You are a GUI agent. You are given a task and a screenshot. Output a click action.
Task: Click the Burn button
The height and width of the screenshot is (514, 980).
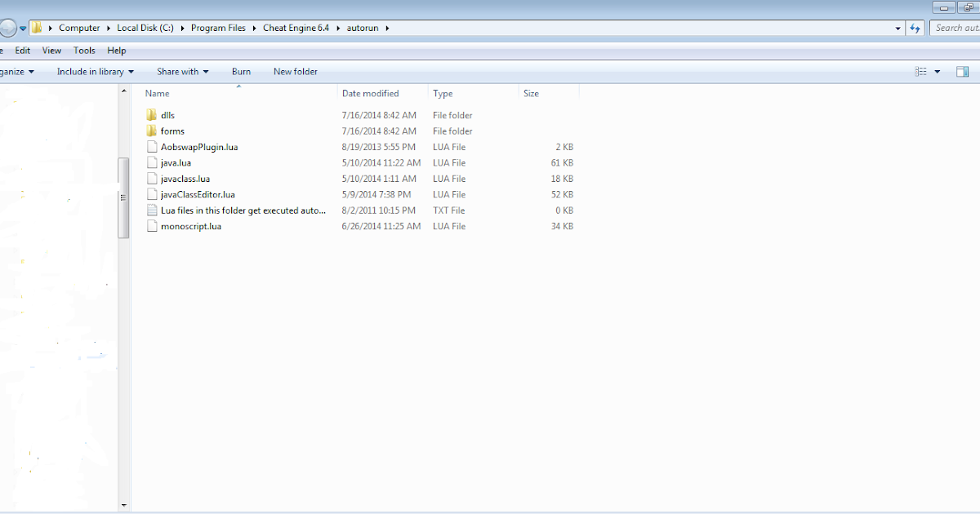pos(241,72)
